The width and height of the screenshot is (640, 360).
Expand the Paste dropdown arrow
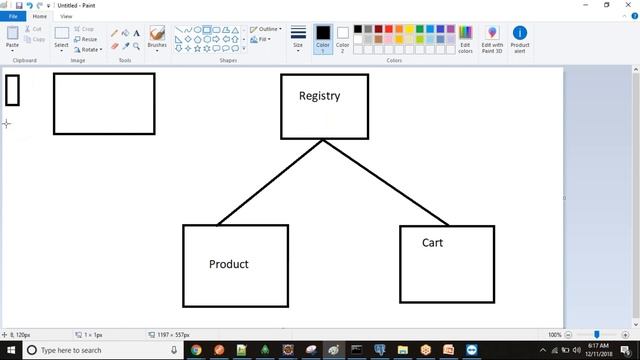12,51
